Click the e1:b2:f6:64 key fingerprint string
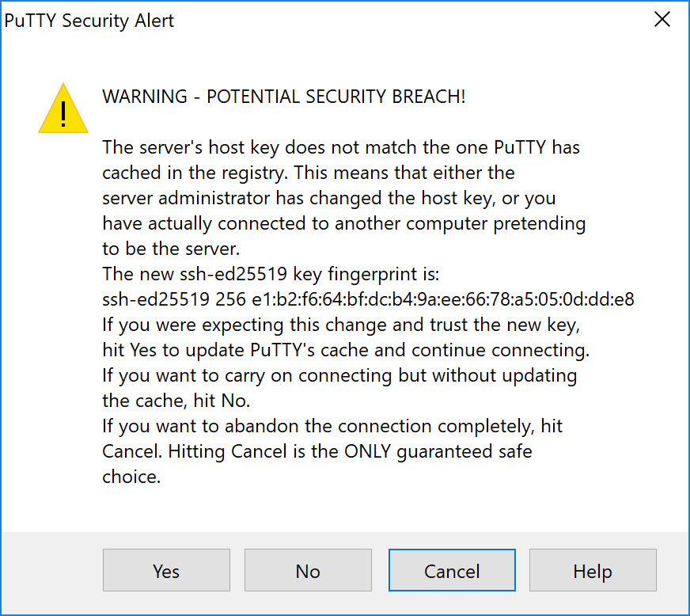690x616 pixels. pos(368,299)
